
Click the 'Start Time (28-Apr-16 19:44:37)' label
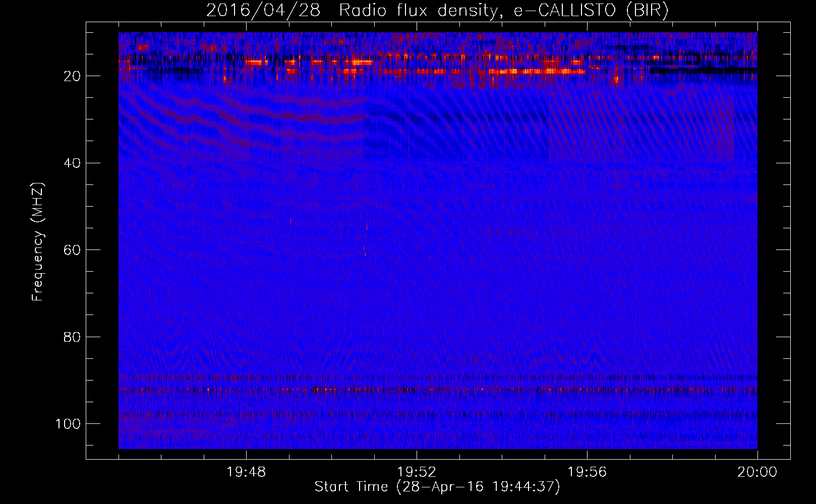click(x=437, y=487)
